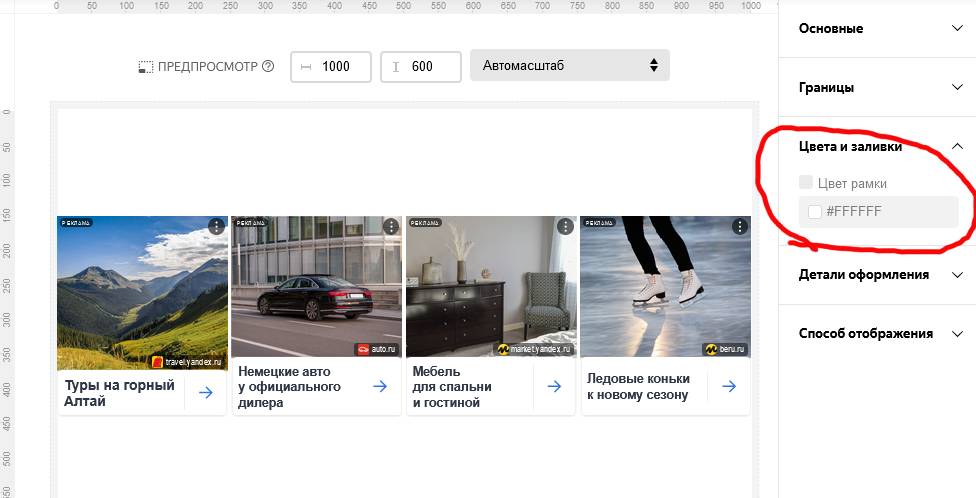Click the preview height field with 600
The image size is (976, 498).
[x=421, y=67]
